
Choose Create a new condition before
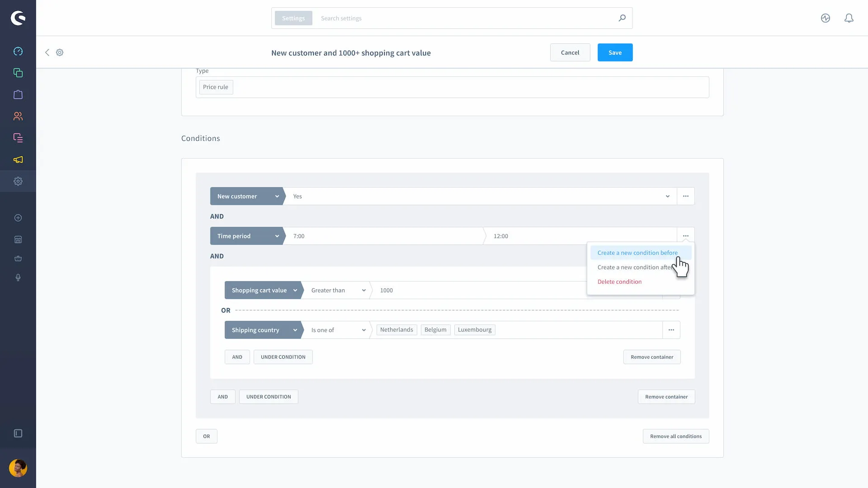(637, 253)
